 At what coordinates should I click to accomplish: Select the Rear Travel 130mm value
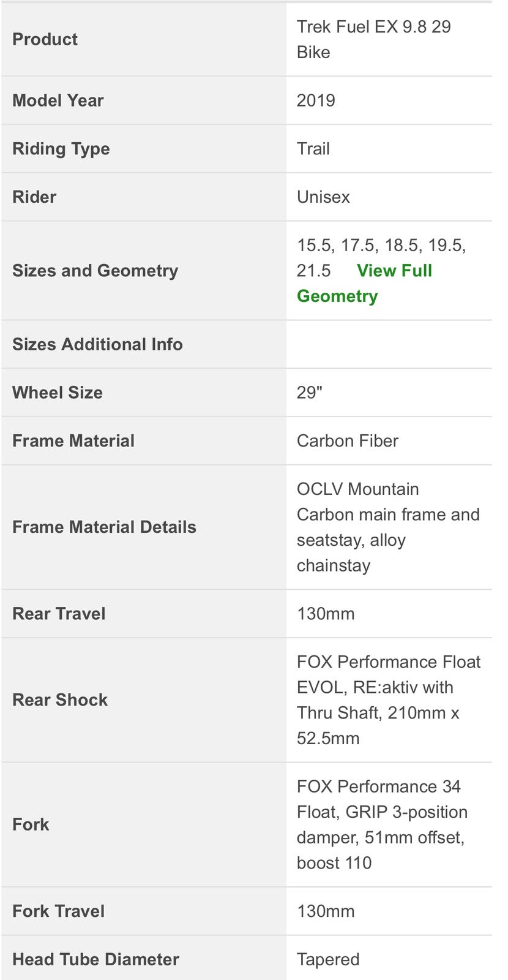(326, 614)
